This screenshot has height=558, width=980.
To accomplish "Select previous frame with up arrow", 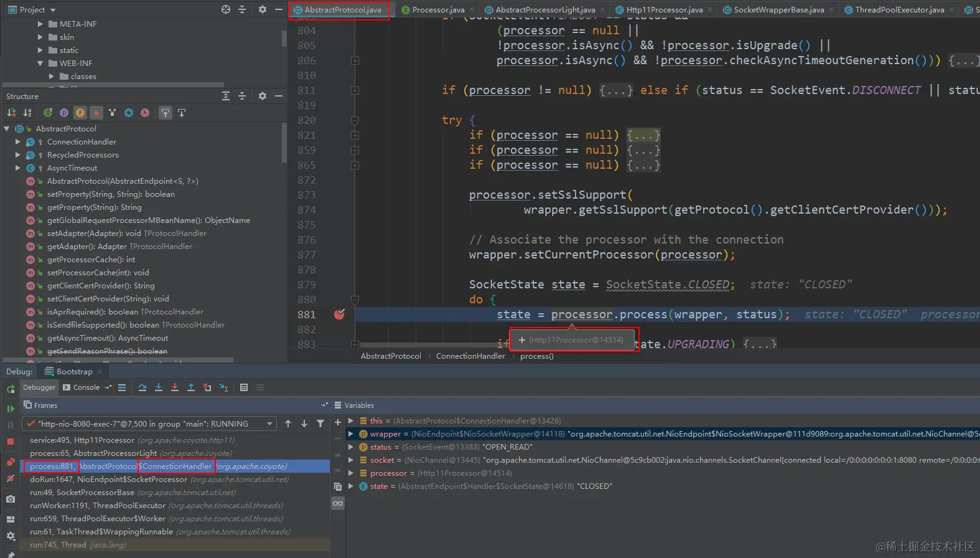I will 288,423.
